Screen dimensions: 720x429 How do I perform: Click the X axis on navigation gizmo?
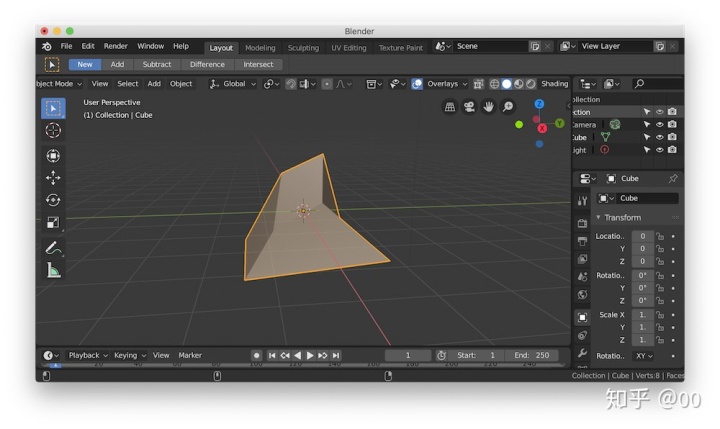pos(542,129)
